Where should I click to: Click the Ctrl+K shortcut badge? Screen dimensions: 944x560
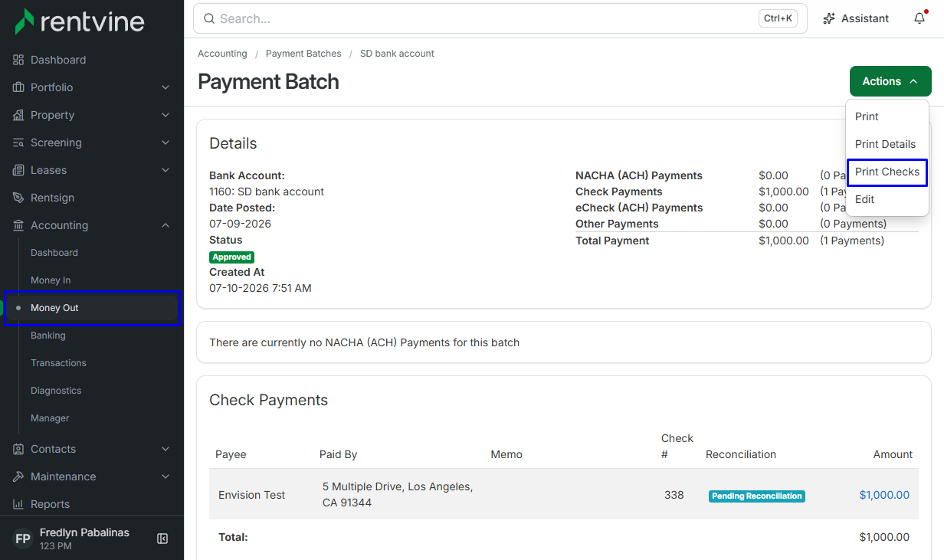click(778, 18)
